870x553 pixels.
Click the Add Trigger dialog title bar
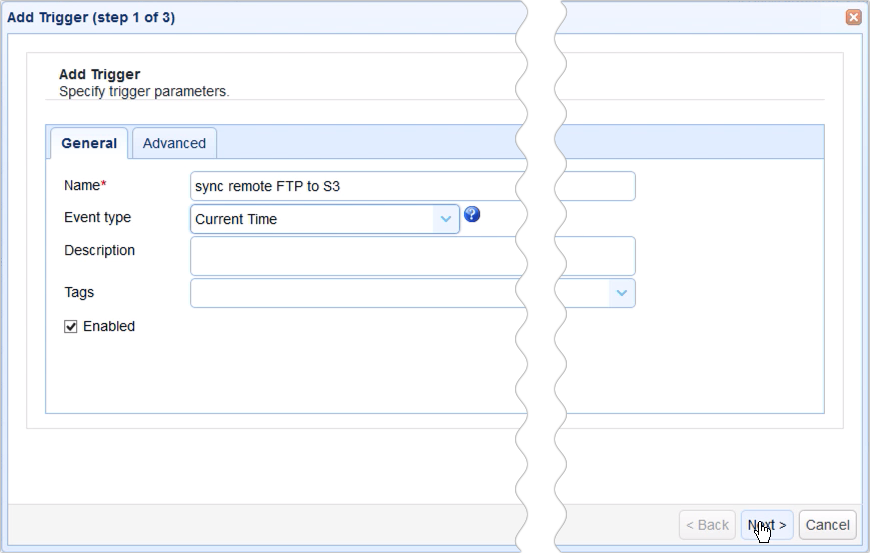pyautogui.click(x=300, y=17)
